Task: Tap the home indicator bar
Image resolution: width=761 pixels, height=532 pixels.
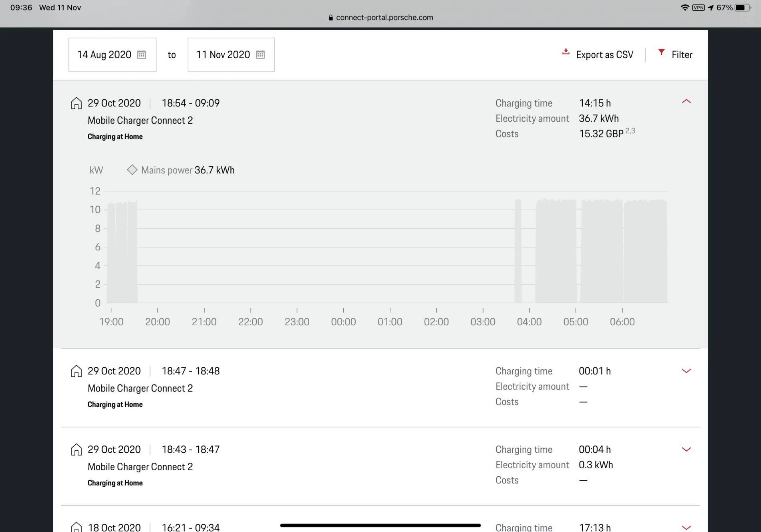Action: [x=380, y=525]
